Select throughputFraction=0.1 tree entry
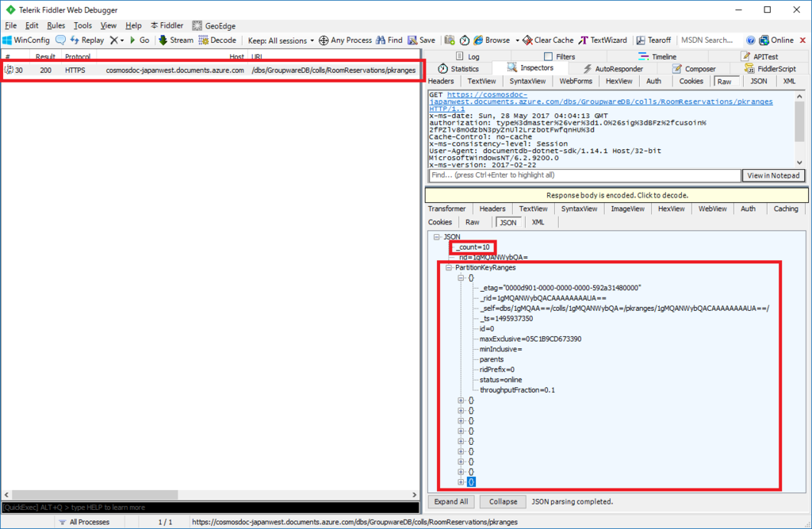This screenshot has height=529, width=812. coord(517,390)
